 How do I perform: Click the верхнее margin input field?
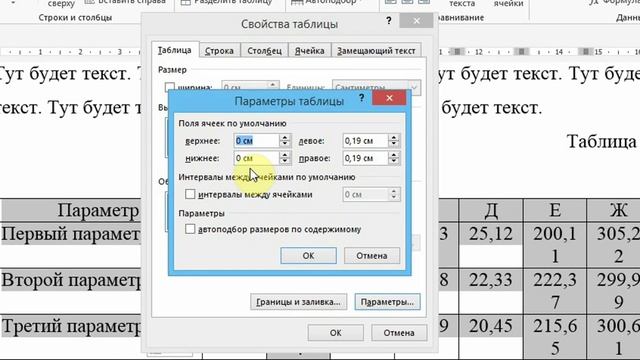click(257, 141)
